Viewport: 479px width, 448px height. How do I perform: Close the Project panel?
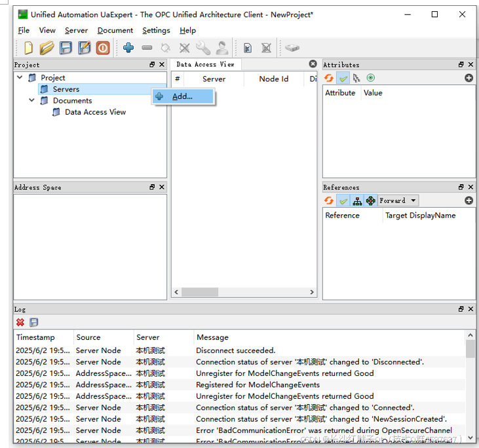[162, 64]
